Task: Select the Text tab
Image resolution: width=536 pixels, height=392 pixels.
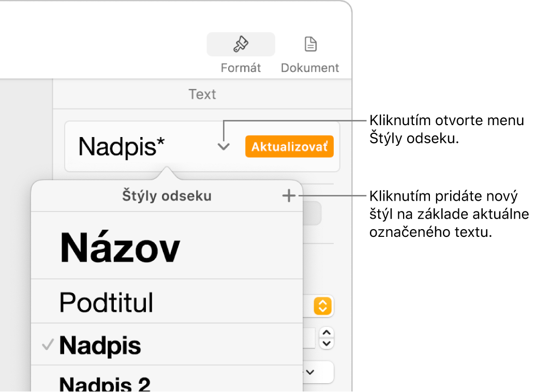Action: coord(202,94)
